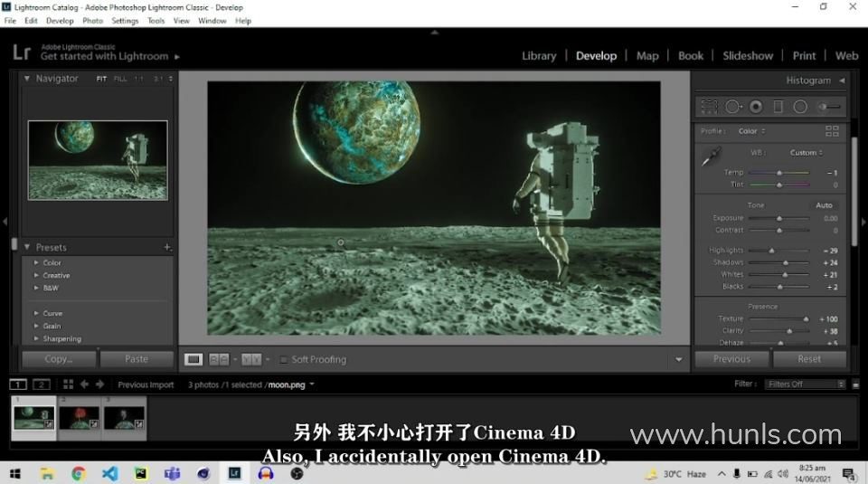The height and width of the screenshot is (484, 868).
Task: Switch to Reference view (R|A) icon
Action: (x=219, y=359)
